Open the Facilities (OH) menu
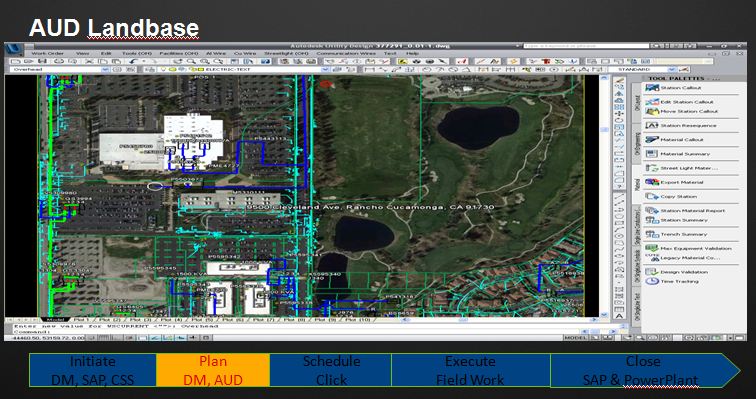Screen dimensions: 756x399 tap(178, 53)
